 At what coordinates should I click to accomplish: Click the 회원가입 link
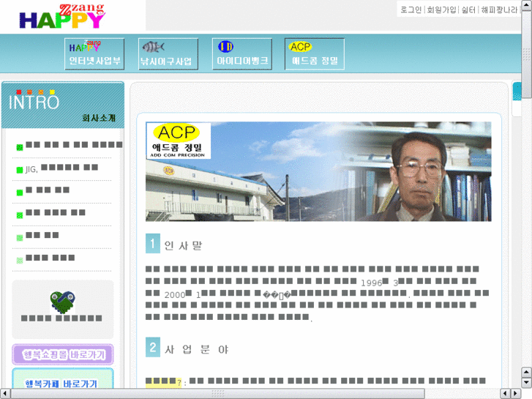pyautogui.click(x=441, y=10)
